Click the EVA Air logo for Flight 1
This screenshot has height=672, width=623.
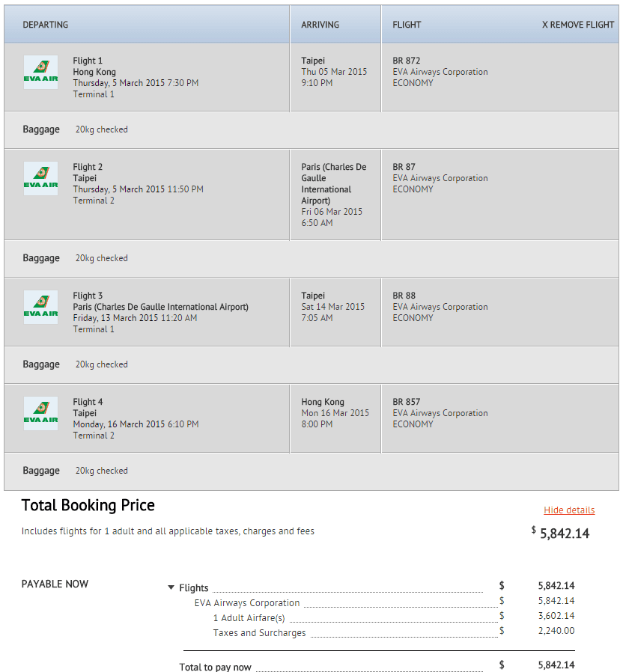coord(40,73)
